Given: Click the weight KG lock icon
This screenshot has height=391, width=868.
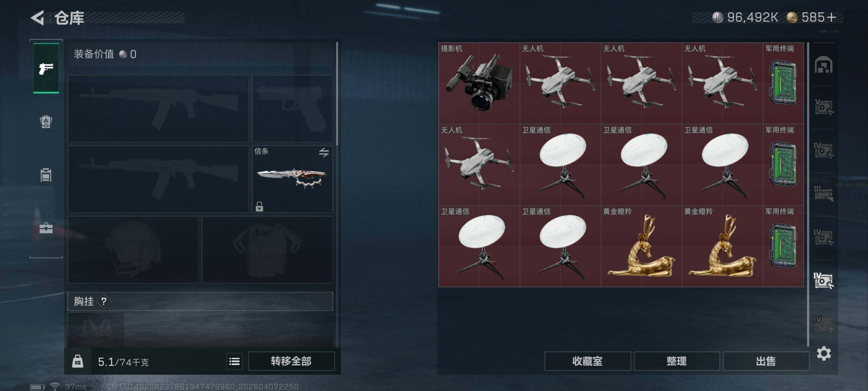Looking at the screenshot, I should coord(77,361).
